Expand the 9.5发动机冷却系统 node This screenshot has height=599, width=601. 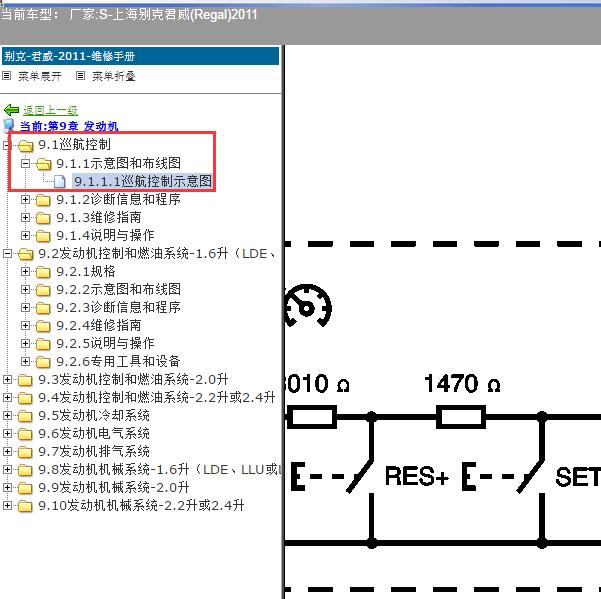7,415
